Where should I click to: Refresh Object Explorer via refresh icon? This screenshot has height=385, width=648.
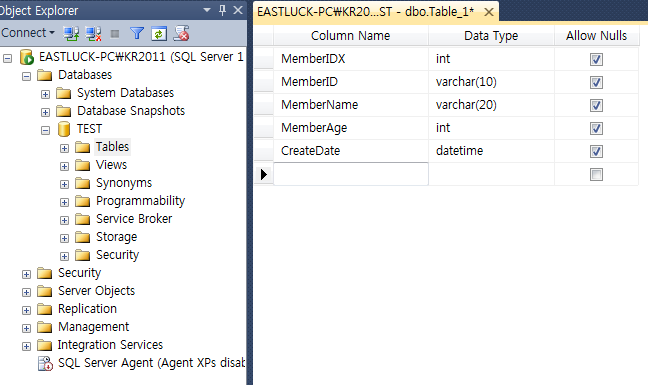pos(159,33)
